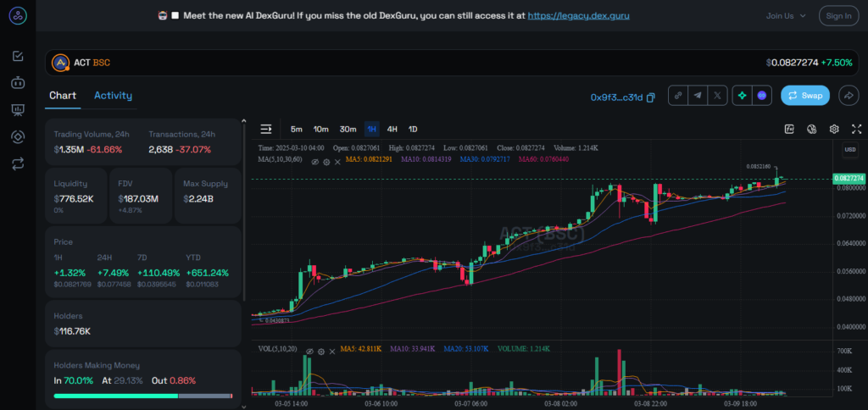Select the 10m timeframe
Image resolution: width=868 pixels, height=410 pixels.
tap(321, 129)
